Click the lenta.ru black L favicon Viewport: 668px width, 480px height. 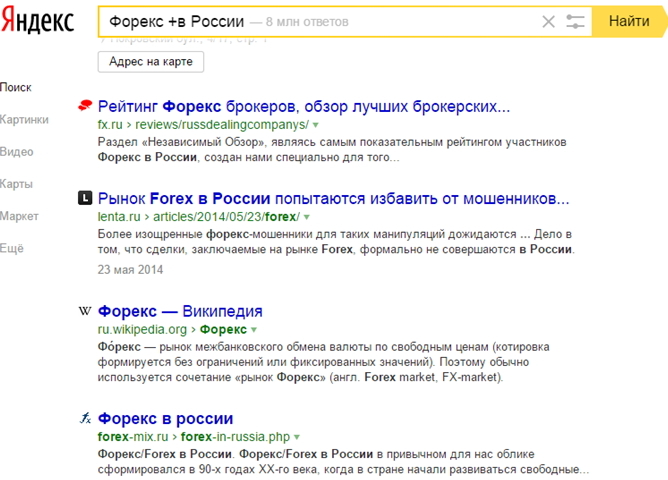[x=85, y=198]
